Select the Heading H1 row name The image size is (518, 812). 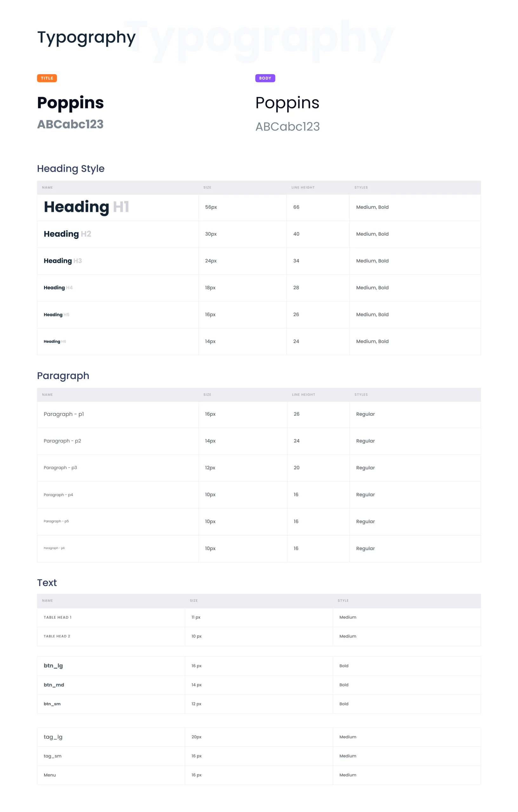click(86, 207)
